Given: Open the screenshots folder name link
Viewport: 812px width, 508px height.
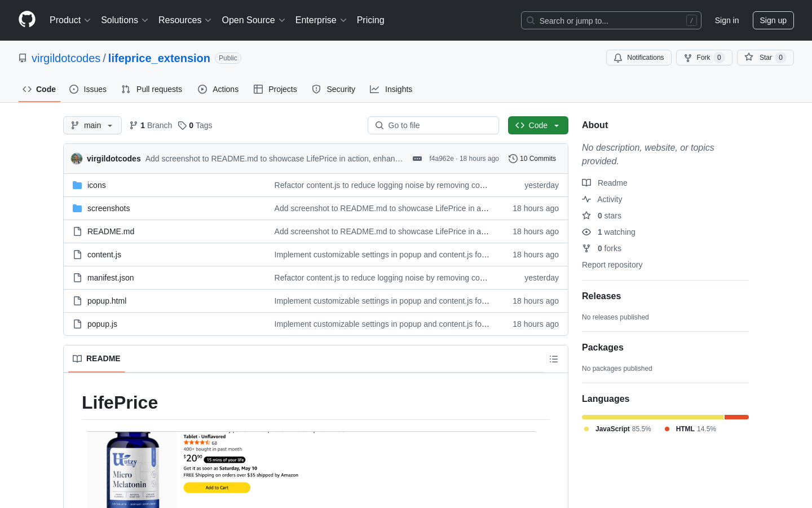Looking at the screenshot, I should point(108,208).
